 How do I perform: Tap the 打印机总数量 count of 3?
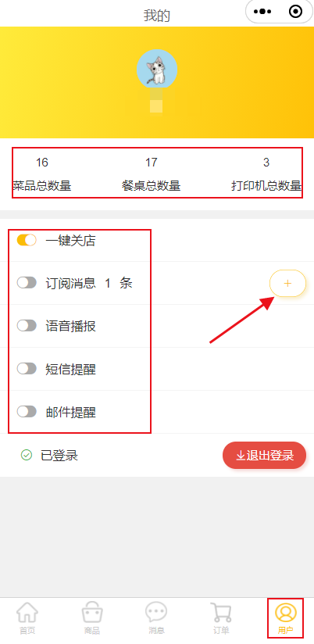(266, 163)
